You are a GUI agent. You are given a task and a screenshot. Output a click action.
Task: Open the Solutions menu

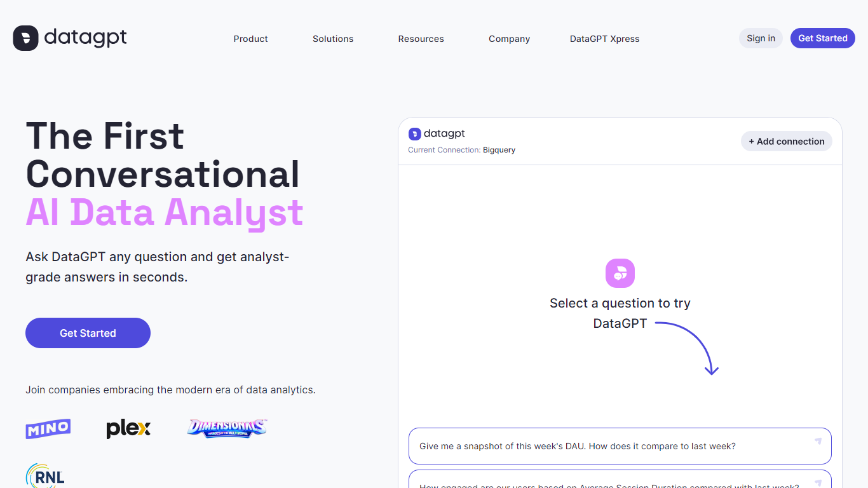[x=333, y=39]
